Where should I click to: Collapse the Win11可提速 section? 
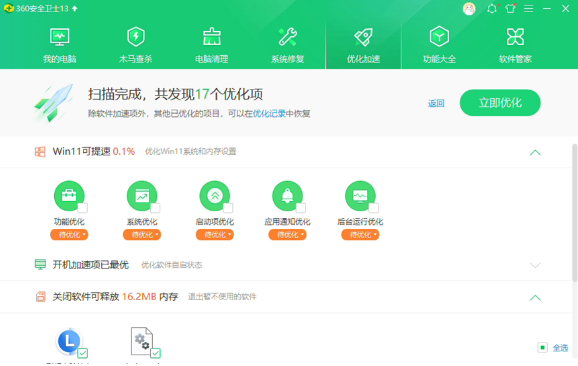tap(535, 152)
